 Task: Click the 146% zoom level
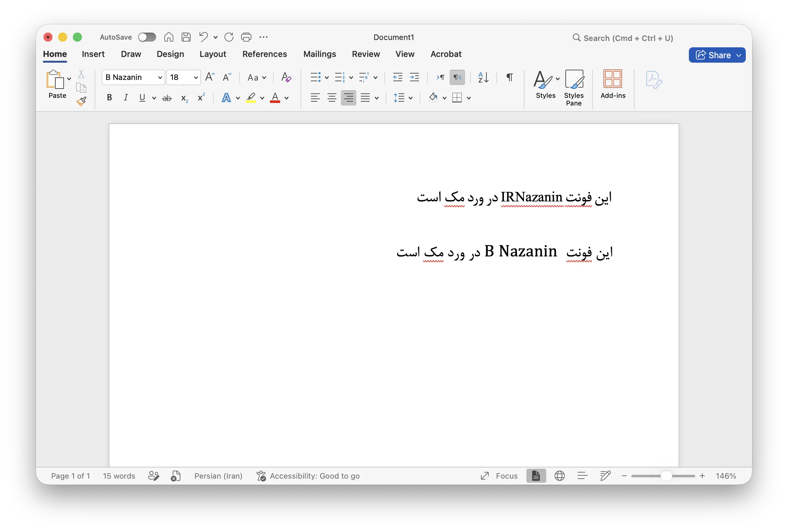point(726,476)
